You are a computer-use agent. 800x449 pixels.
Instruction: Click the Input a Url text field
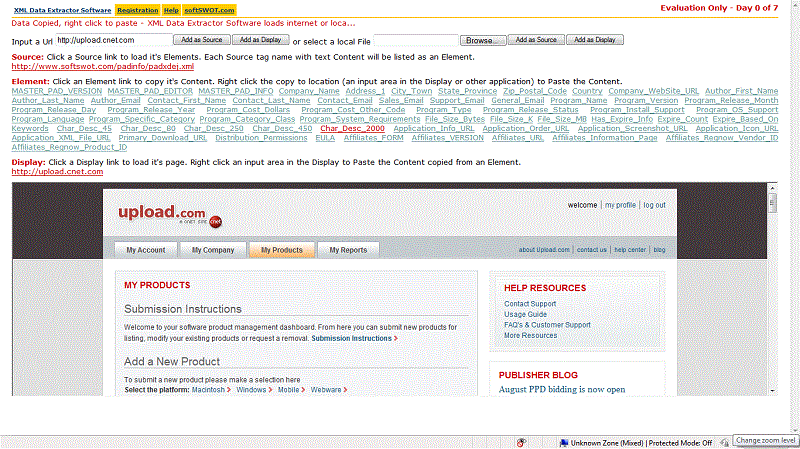click(114, 40)
